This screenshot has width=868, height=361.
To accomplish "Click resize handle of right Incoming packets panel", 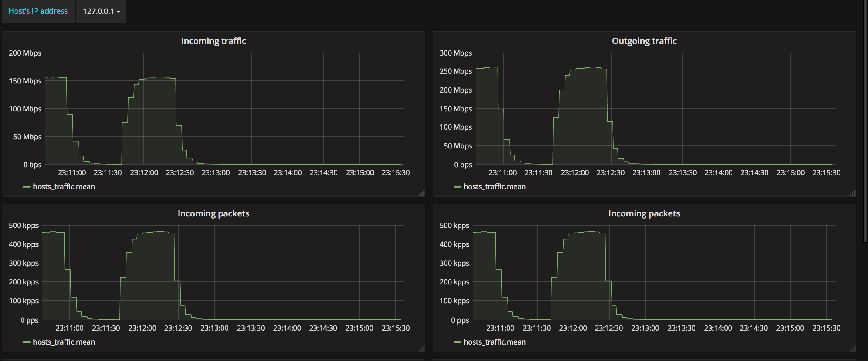I will pyautogui.click(x=853, y=349).
